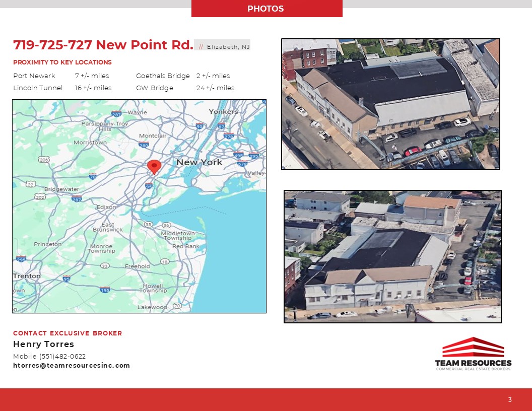Image resolution: width=532 pixels, height=411 pixels.
Task: Click the Route 22 marker on the map
Action: point(31,184)
